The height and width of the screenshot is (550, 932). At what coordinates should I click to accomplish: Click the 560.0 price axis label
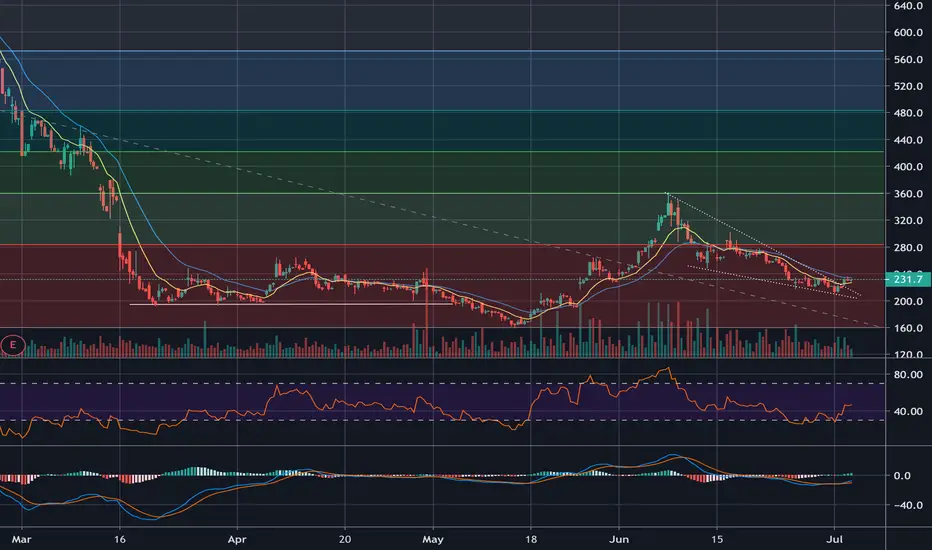908,59
